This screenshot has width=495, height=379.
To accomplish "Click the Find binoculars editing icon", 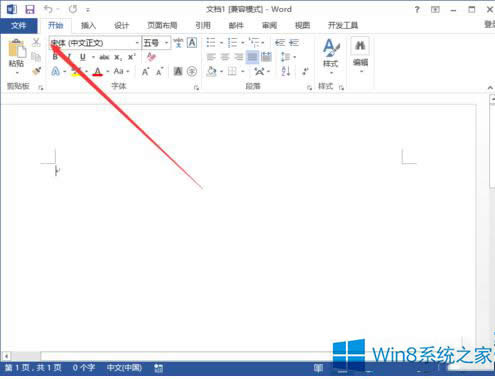I will click(x=360, y=46).
